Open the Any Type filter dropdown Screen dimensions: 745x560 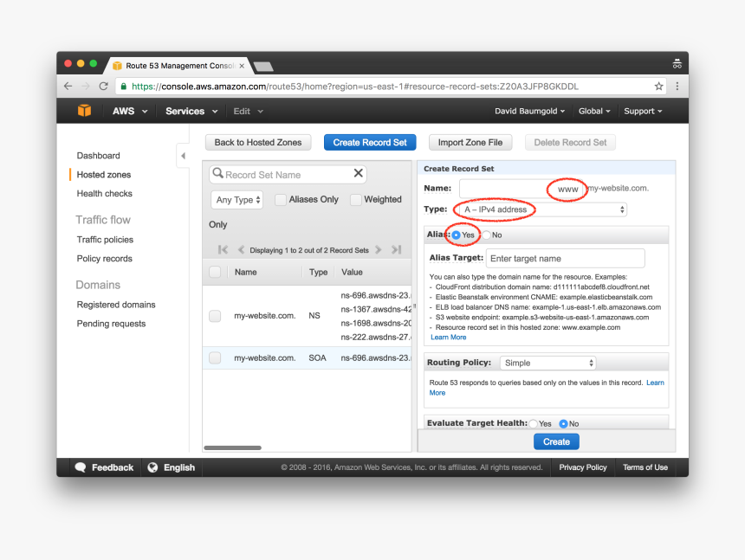[x=236, y=200]
